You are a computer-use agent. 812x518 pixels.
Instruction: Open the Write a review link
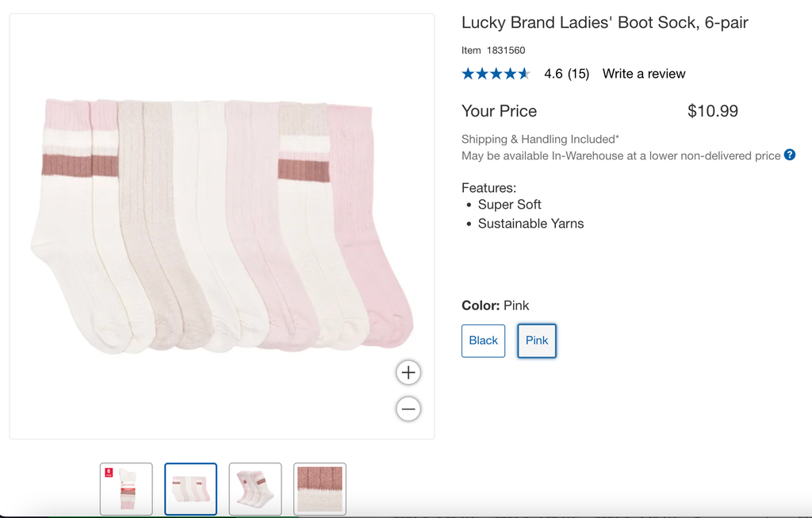(644, 74)
